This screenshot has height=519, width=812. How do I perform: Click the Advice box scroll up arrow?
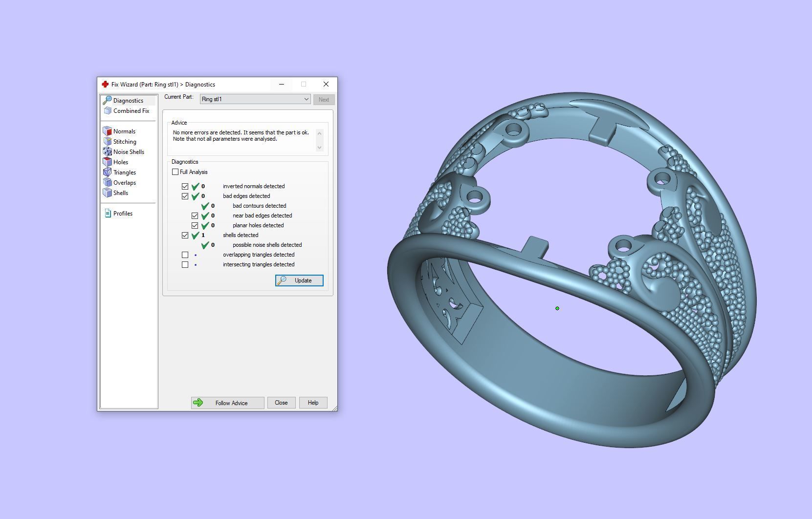[320, 133]
